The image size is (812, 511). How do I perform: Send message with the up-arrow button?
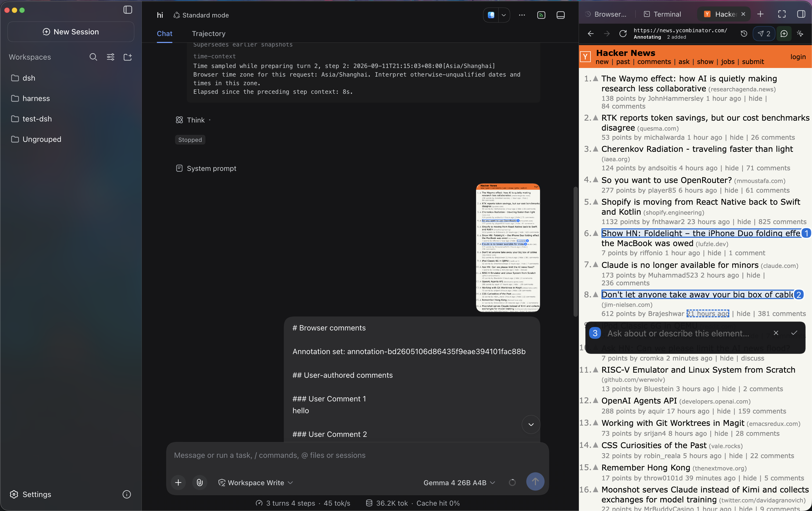[x=535, y=482]
